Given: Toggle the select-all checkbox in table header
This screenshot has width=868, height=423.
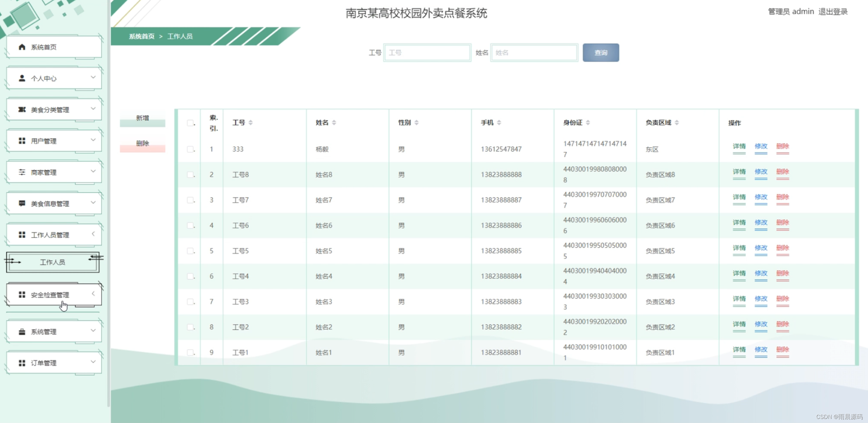Looking at the screenshot, I should [190, 123].
